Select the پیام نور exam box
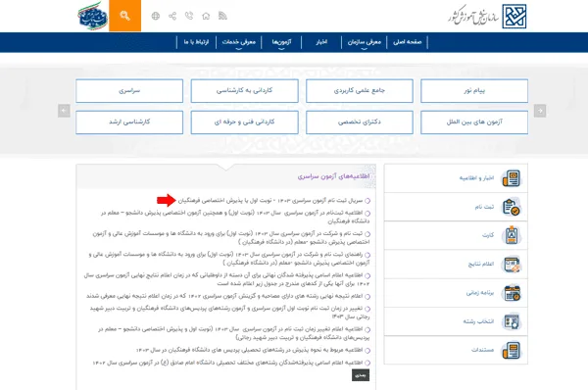The image size is (588, 390). click(x=474, y=91)
